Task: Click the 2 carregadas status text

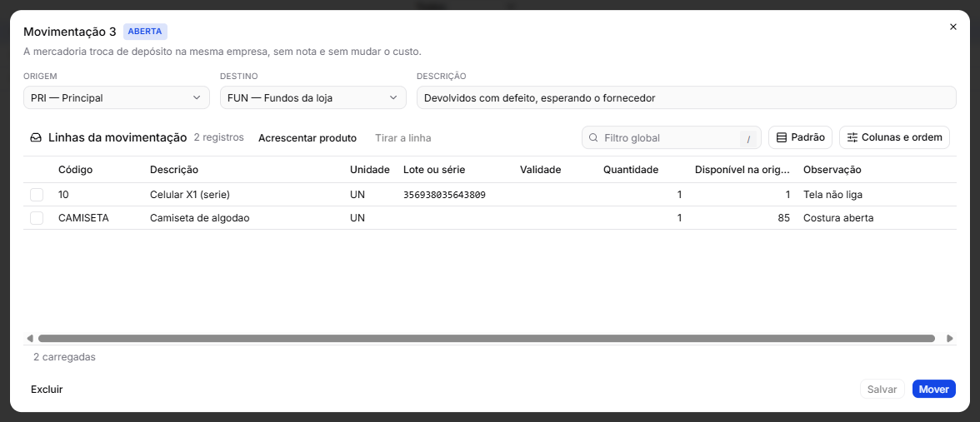Action: click(x=64, y=357)
